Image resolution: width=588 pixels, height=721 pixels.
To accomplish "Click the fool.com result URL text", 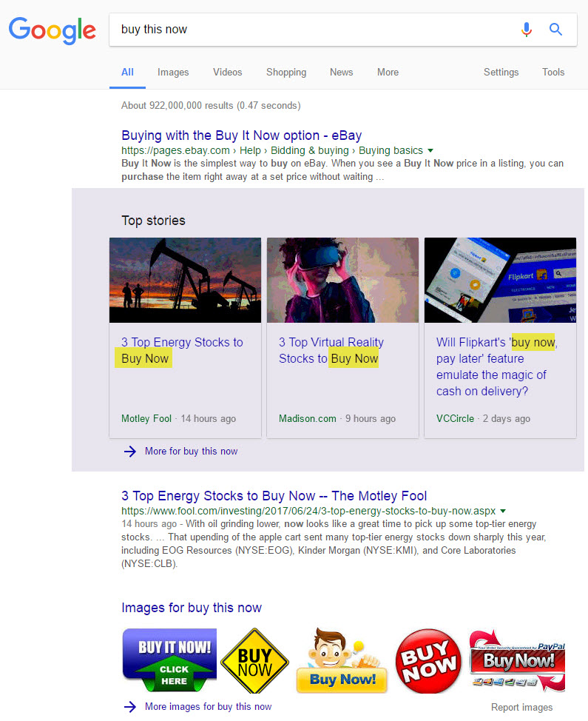I will click(x=308, y=511).
